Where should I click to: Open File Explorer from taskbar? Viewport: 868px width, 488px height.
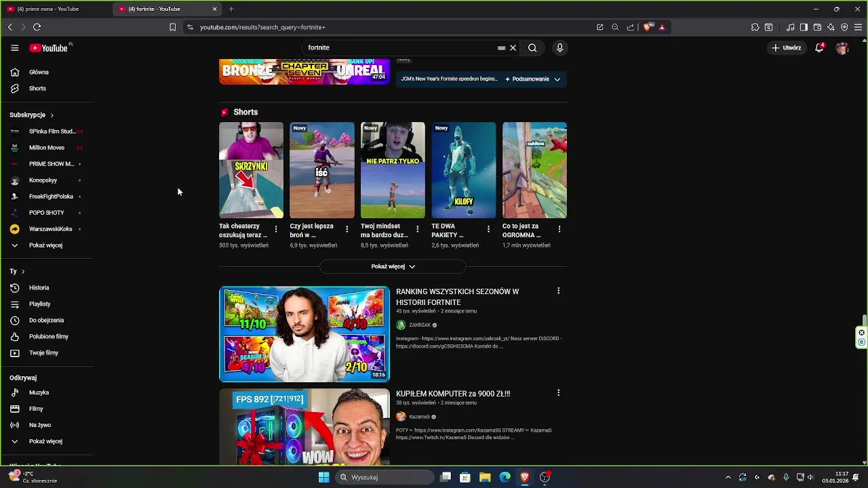point(485,477)
